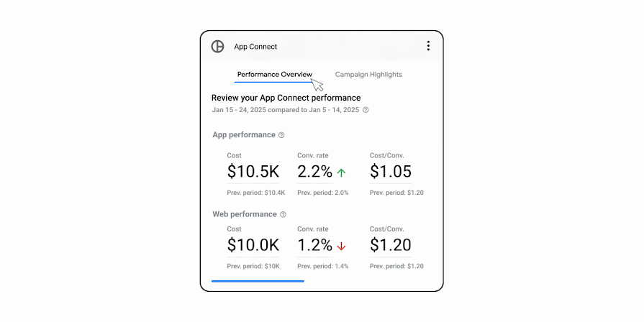Select the 2.2% app conversion rate value
644x322 pixels.
314,172
